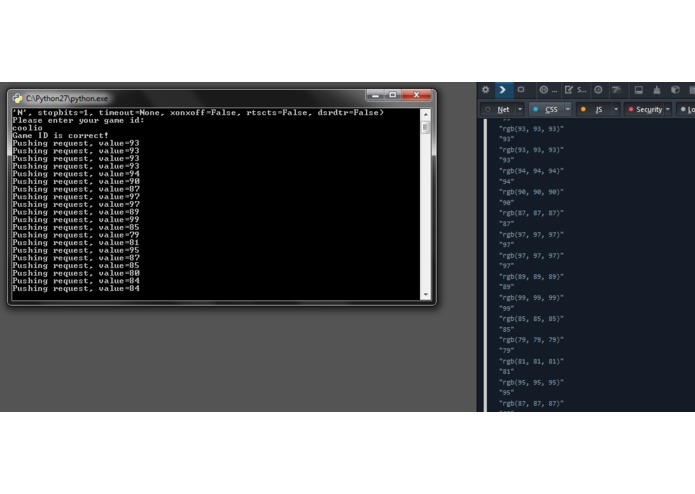Expand the CSS filter dropdown arrow
Screen dimensions: 695x494
[x=568, y=109]
